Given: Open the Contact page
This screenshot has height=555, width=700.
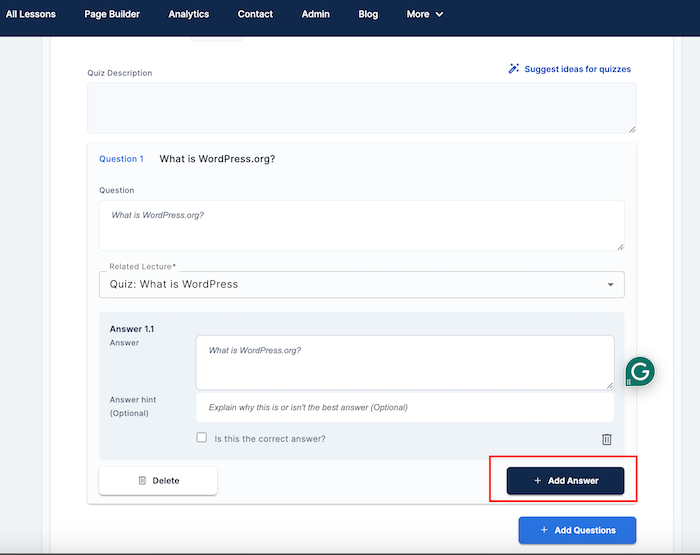Looking at the screenshot, I should tap(255, 14).
